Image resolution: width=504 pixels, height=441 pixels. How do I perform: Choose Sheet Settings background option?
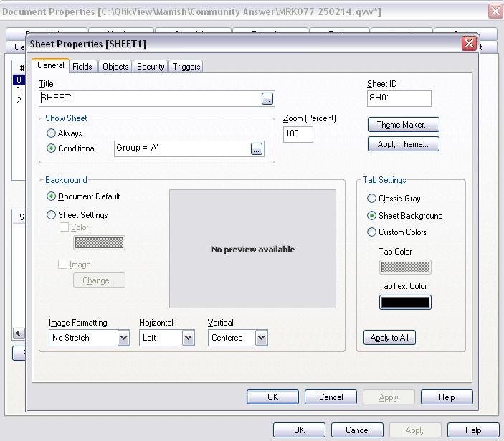point(77,214)
